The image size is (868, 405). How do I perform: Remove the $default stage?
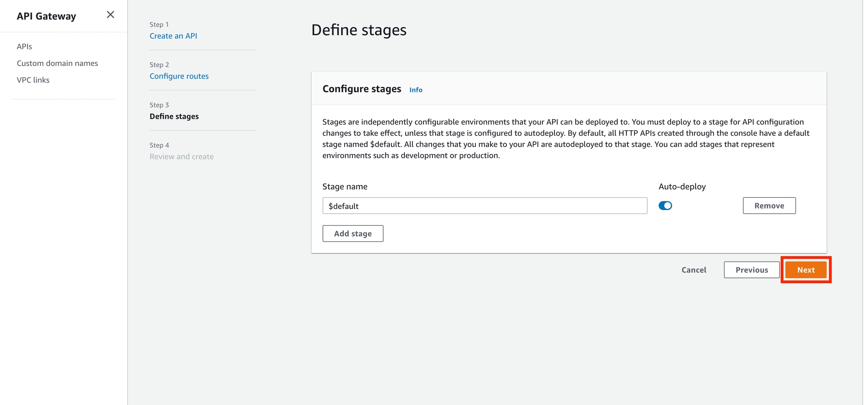point(769,206)
